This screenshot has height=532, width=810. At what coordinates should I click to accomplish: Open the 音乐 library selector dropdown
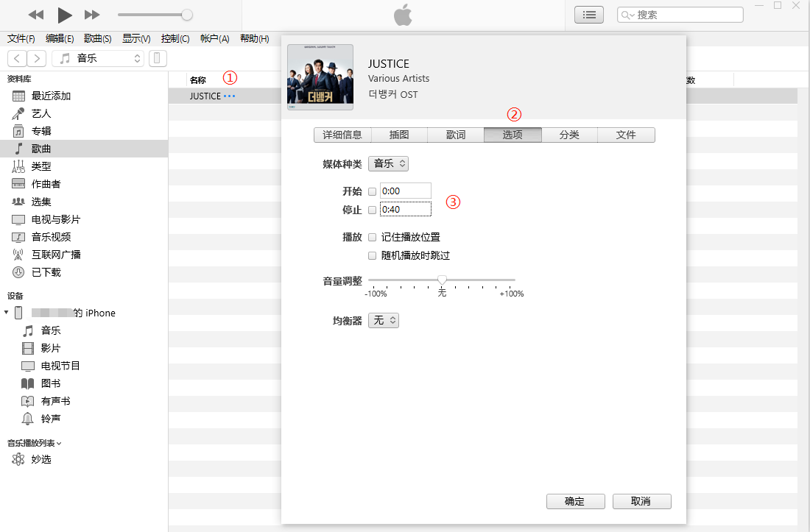pos(98,58)
